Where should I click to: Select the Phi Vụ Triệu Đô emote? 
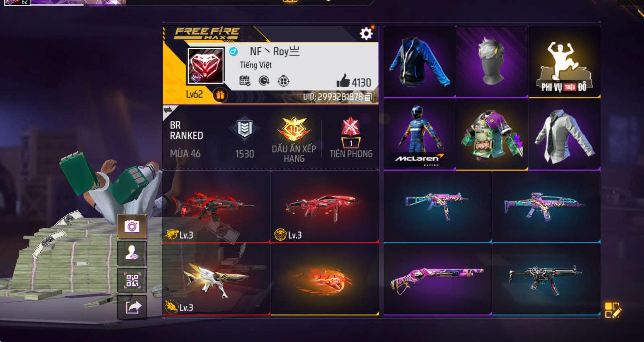[x=564, y=62]
